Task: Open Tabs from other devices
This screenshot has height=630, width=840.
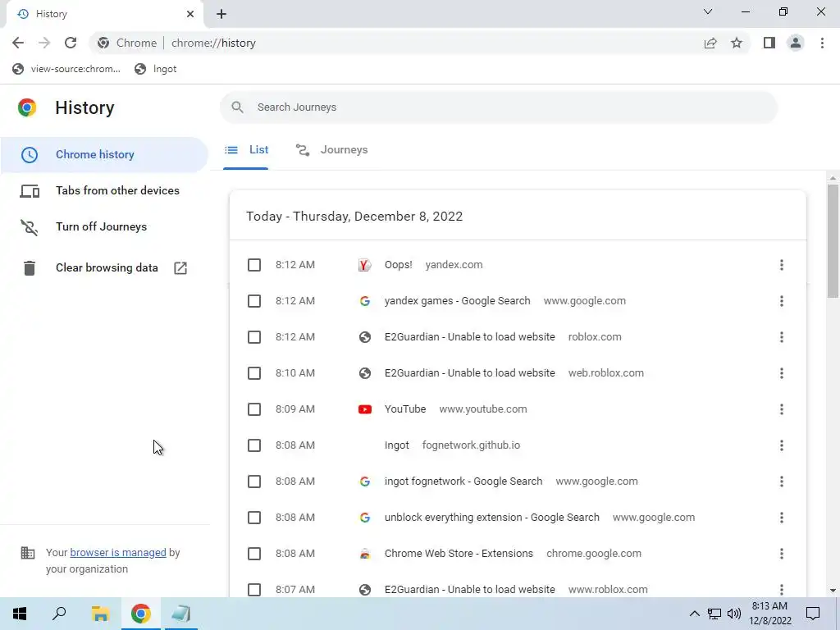Action: coord(104,190)
